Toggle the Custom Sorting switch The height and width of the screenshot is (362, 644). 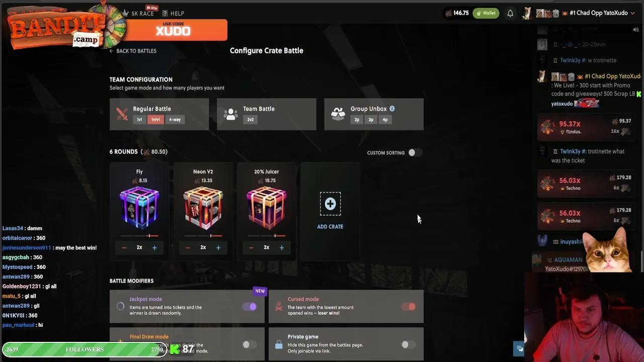(x=415, y=152)
